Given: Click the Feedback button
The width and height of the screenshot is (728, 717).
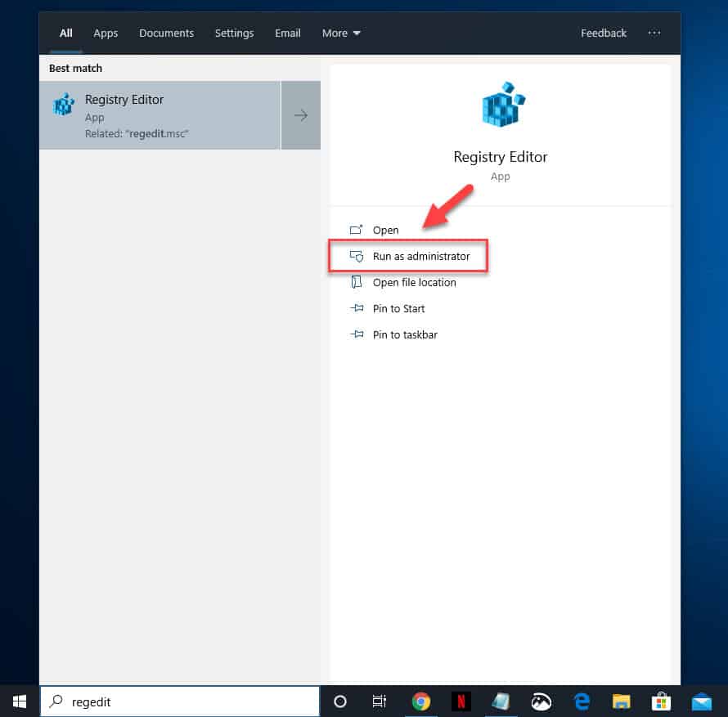Looking at the screenshot, I should (x=604, y=34).
